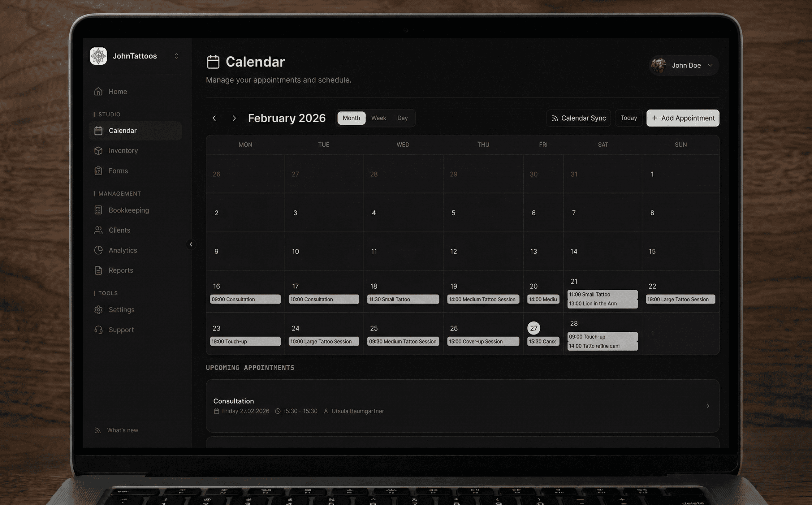Click the Forms clipboard icon

[x=98, y=171]
